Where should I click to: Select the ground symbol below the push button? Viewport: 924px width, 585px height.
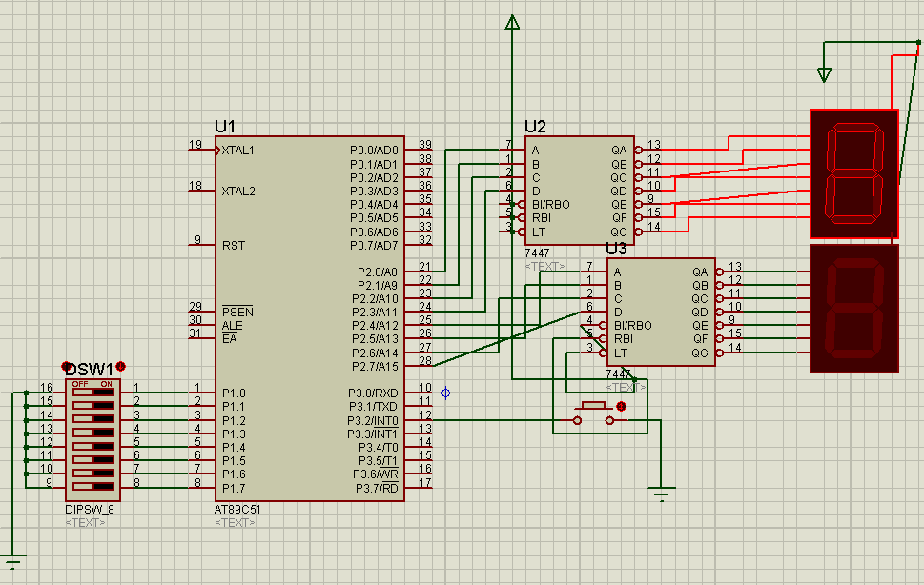pyautogui.click(x=661, y=494)
